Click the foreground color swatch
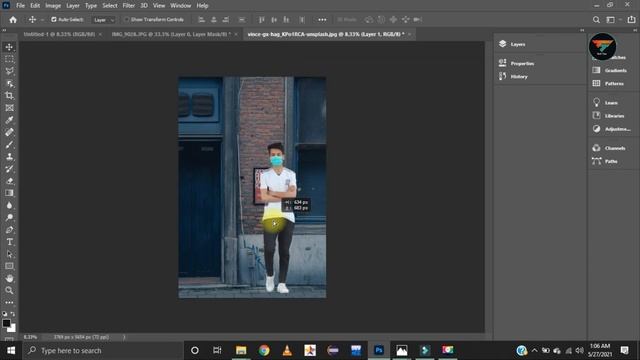 click(x=6, y=323)
